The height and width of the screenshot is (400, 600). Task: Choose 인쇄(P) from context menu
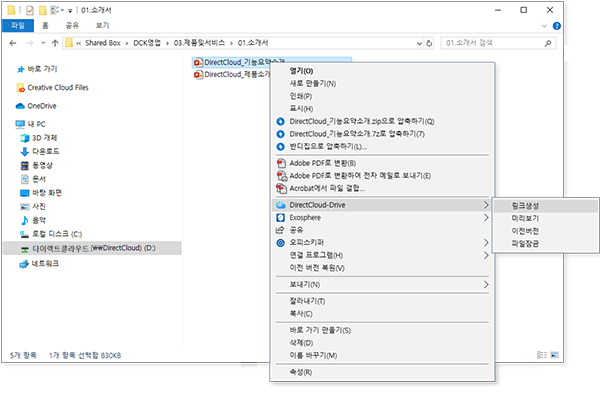point(383,96)
